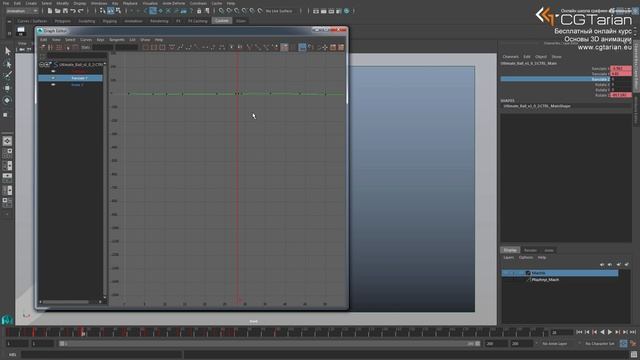Open the Curves menu in Graph Editor
This screenshot has height=360, width=640.
click(86, 40)
